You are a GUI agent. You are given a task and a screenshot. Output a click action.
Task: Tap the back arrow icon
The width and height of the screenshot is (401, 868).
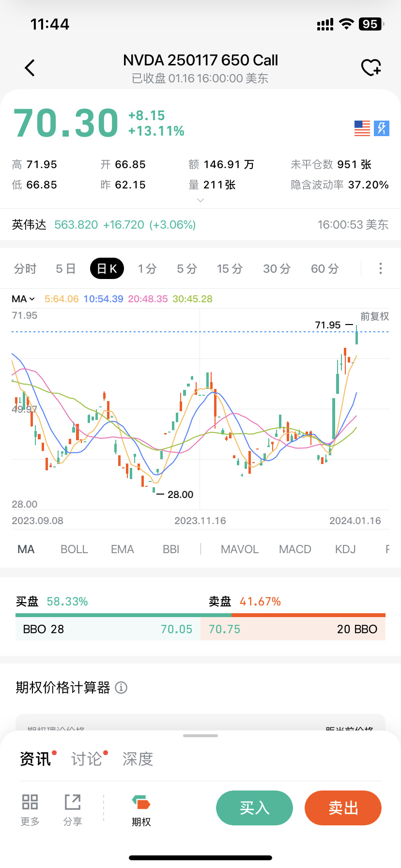(x=30, y=68)
